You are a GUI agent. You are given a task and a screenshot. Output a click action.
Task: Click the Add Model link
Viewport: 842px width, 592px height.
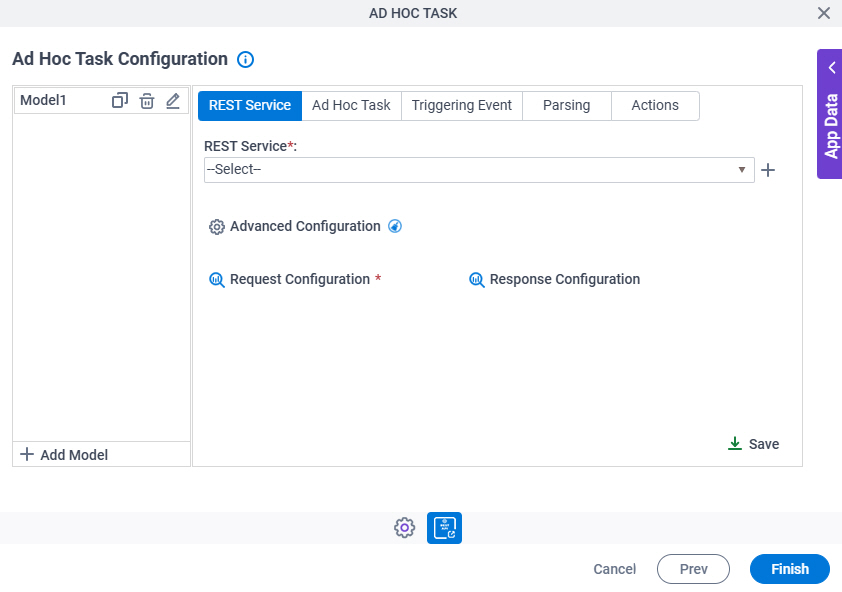point(74,455)
